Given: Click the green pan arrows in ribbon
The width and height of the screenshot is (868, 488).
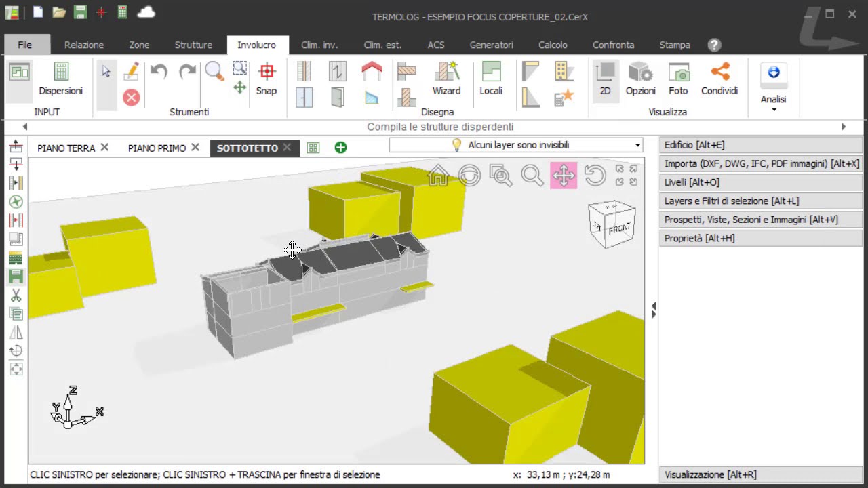Looking at the screenshot, I should (x=239, y=87).
